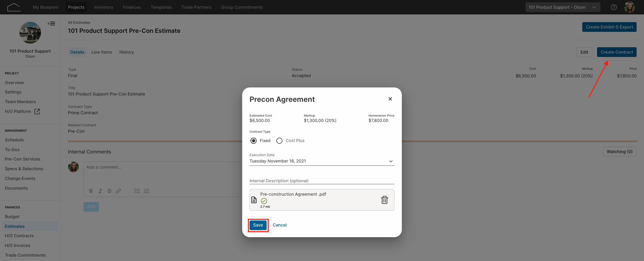The image size is (644, 261).
Task: Click the document file icon in attachment
Action: tap(254, 200)
